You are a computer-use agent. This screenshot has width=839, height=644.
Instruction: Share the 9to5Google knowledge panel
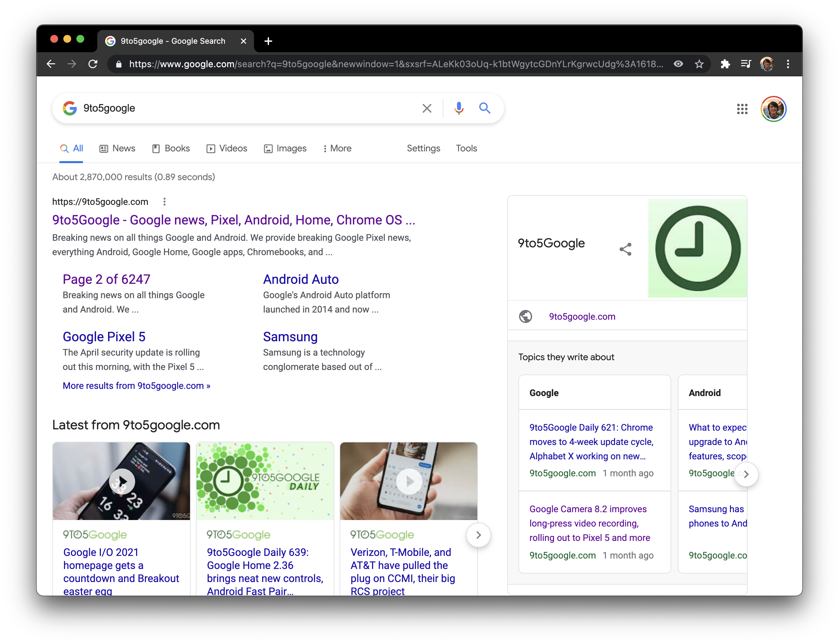pos(625,249)
